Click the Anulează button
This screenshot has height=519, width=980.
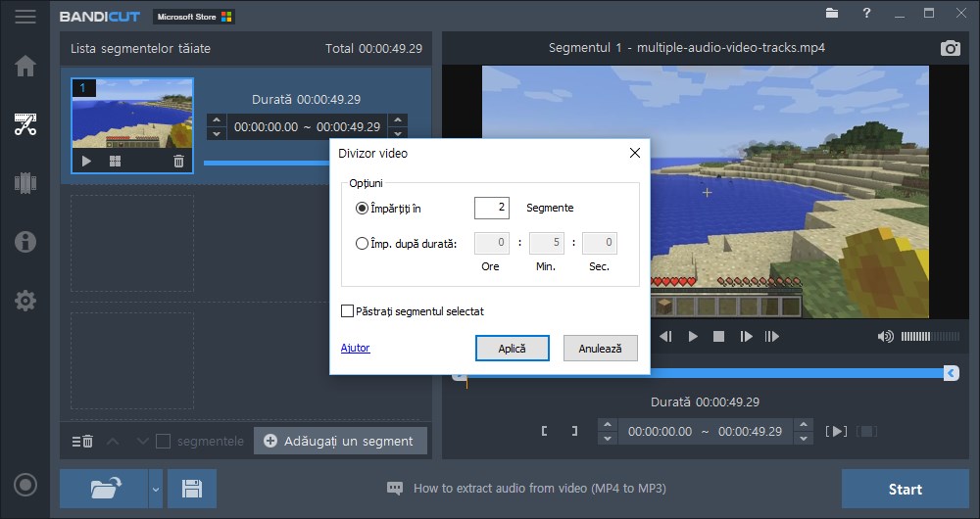click(600, 349)
